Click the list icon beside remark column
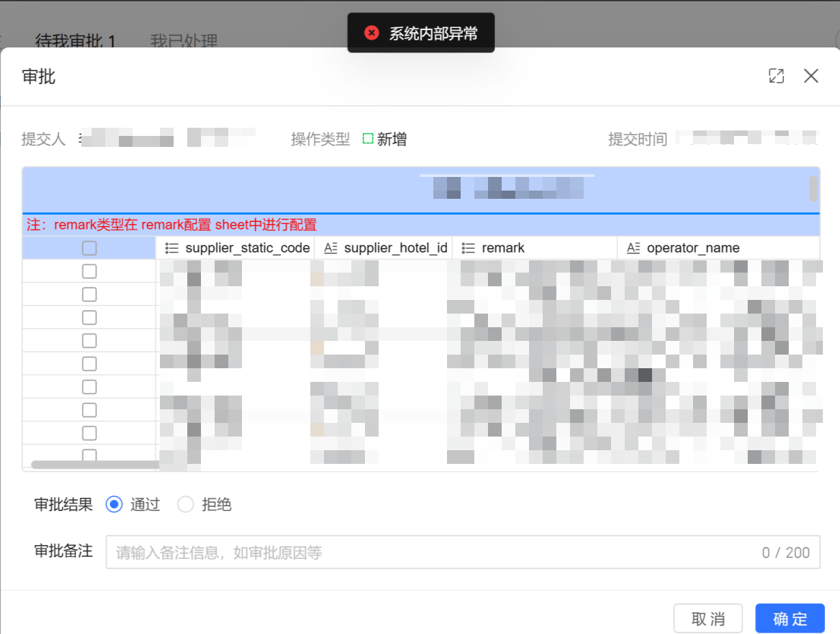The image size is (840, 634). pos(468,248)
